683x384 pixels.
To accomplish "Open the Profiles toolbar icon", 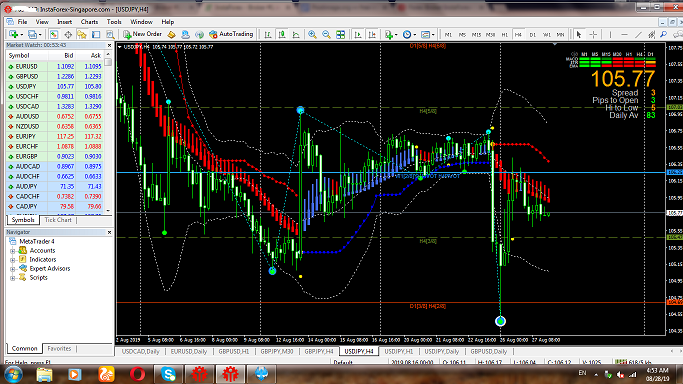I will pyautogui.click(x=32, y=34).
